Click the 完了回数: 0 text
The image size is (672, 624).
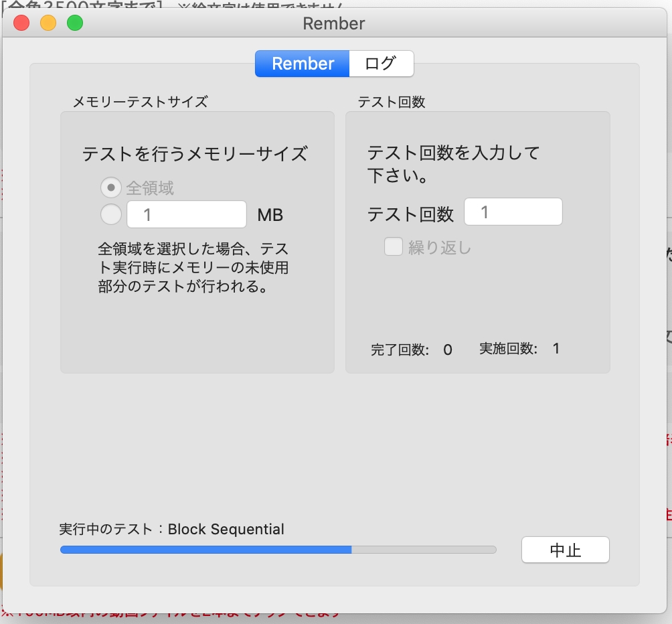[x=412, y=349]
